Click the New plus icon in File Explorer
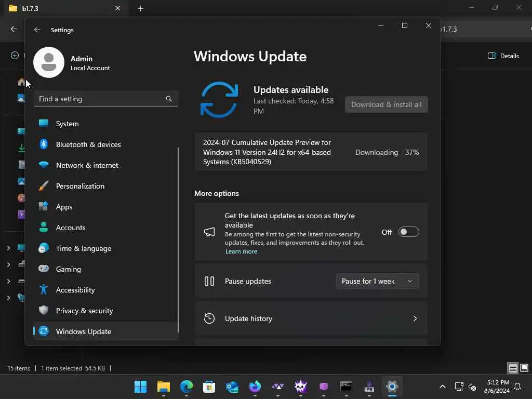This screenshot has width=532, height=399. [x=15, y=55]
